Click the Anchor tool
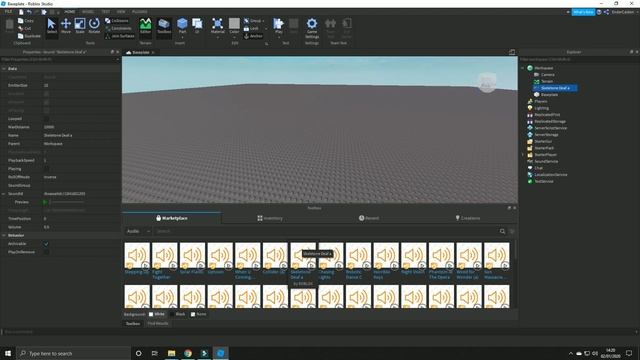This screenshot has width=640, height=360. tap(253, 36)
